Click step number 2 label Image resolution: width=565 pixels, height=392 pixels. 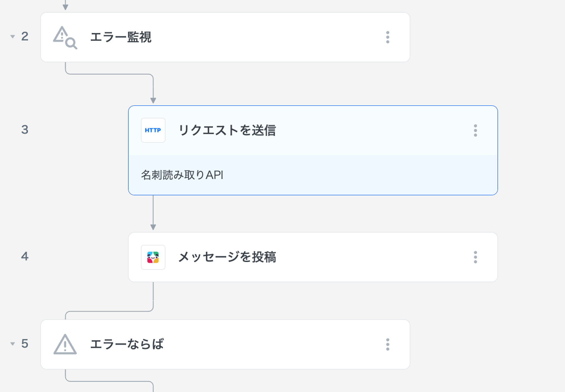click(x=25, y=36)
